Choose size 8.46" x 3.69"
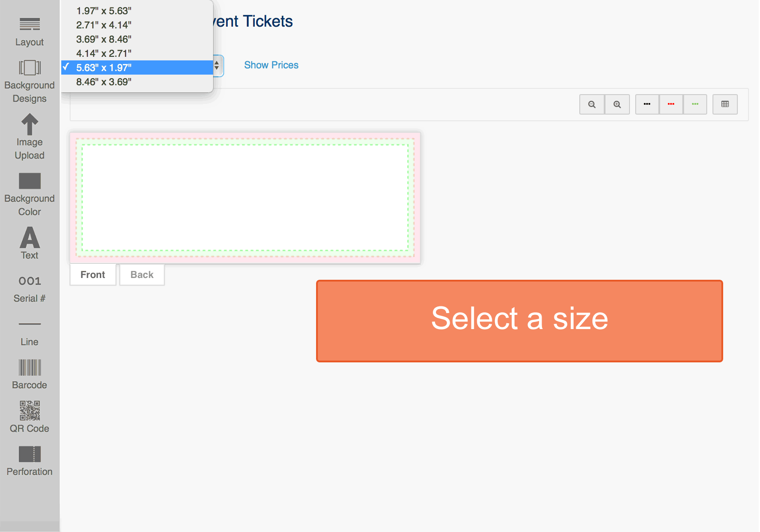Screen dimensions: 760x532 tap(137, 82)
